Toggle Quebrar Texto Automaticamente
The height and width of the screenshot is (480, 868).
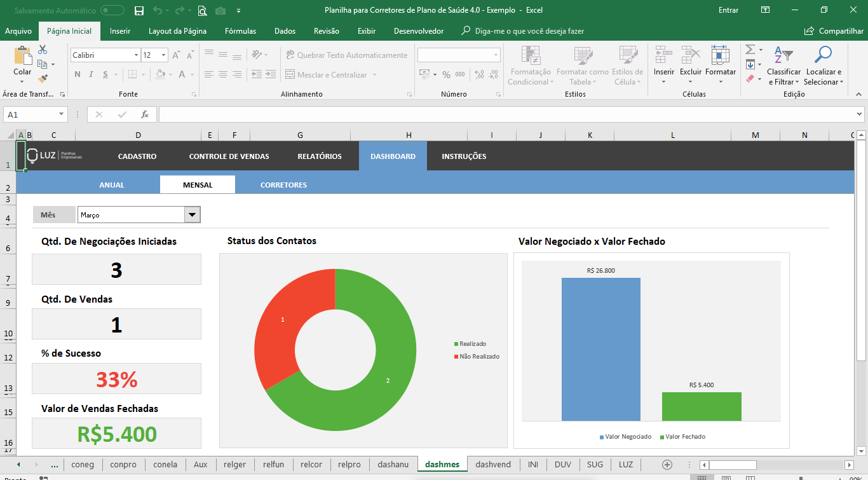[x=346, y=55]
